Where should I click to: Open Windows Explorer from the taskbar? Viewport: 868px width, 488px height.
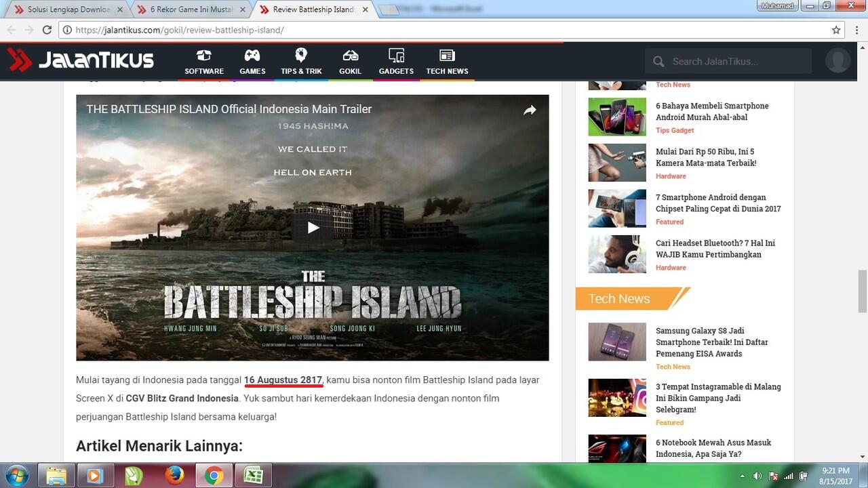coord(56,476)
